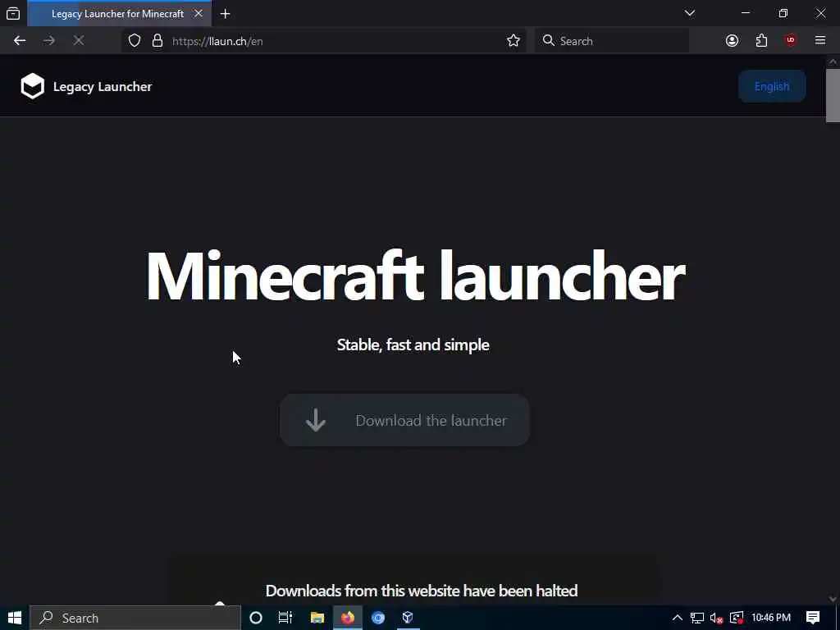Image resolution: width=840 pixels, height=630 pixels.
Task: Click the Downloads have been halted heading
Action: pos(422,591)
